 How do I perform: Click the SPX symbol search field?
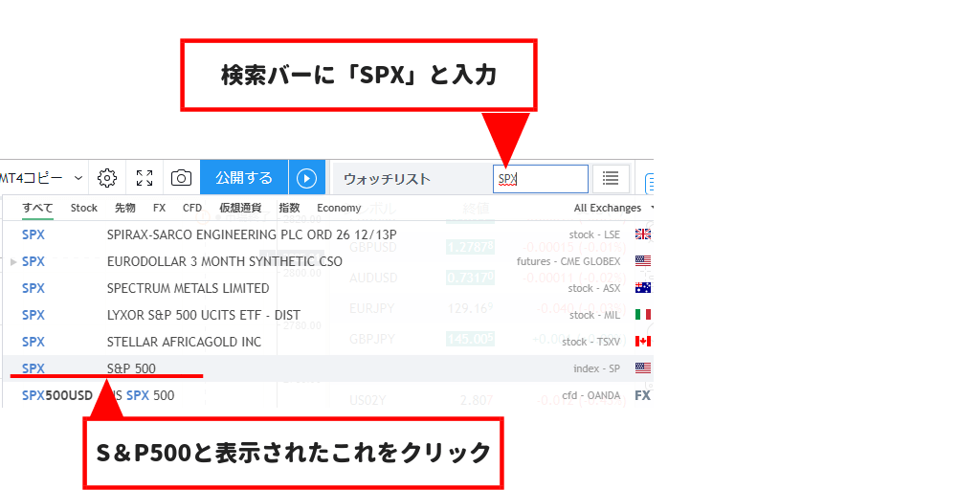coord(541,179)
